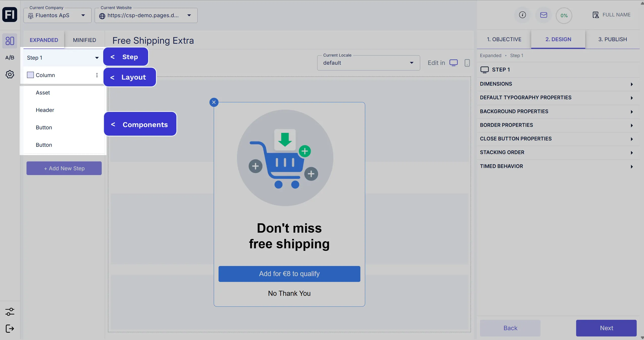Open the Step 1 dropdown

(63, 58)
